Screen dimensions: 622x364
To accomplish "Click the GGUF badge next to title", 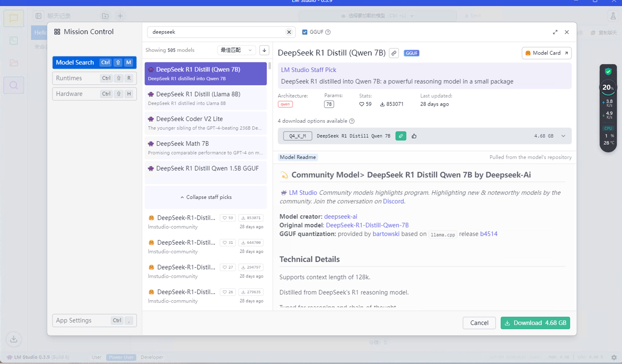I will coord(412,53).
